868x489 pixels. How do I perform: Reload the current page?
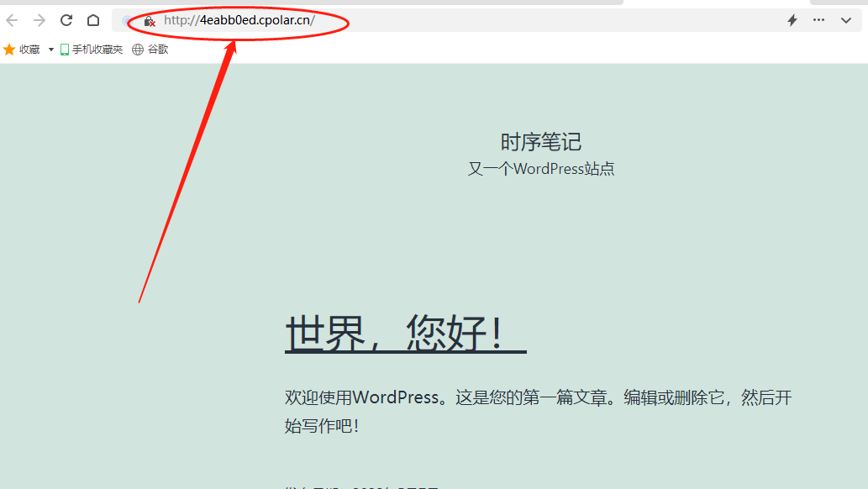pos(66,20)
